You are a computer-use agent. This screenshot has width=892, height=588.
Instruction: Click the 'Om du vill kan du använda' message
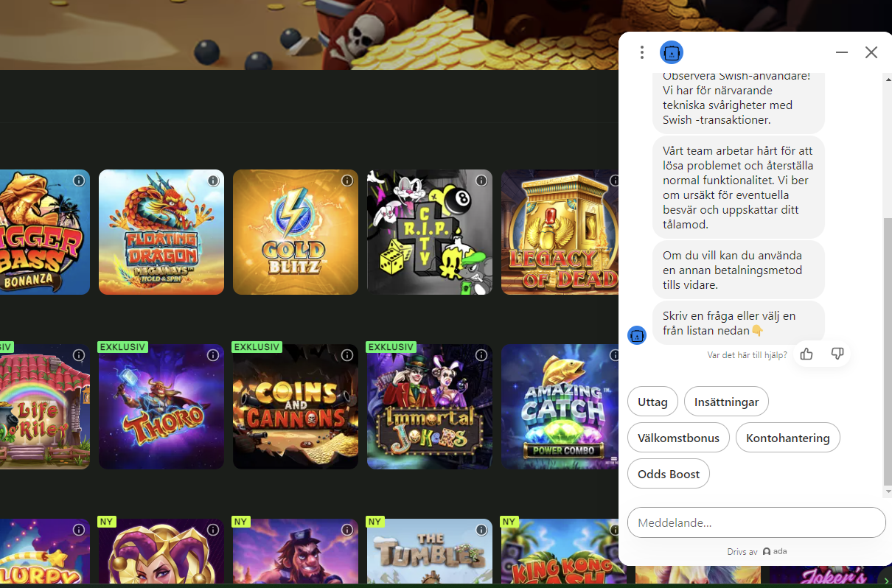coord(739,270)
